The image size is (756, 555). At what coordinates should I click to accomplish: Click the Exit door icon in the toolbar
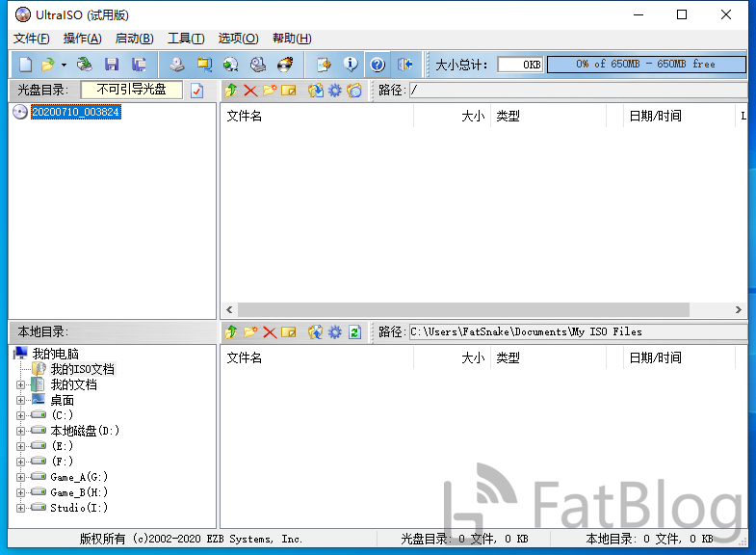pos(404,65)
